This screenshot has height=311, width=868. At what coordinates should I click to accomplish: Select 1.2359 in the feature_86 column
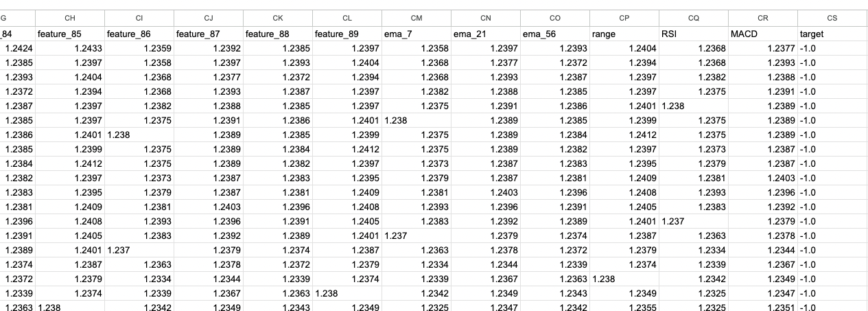point(139,48)
